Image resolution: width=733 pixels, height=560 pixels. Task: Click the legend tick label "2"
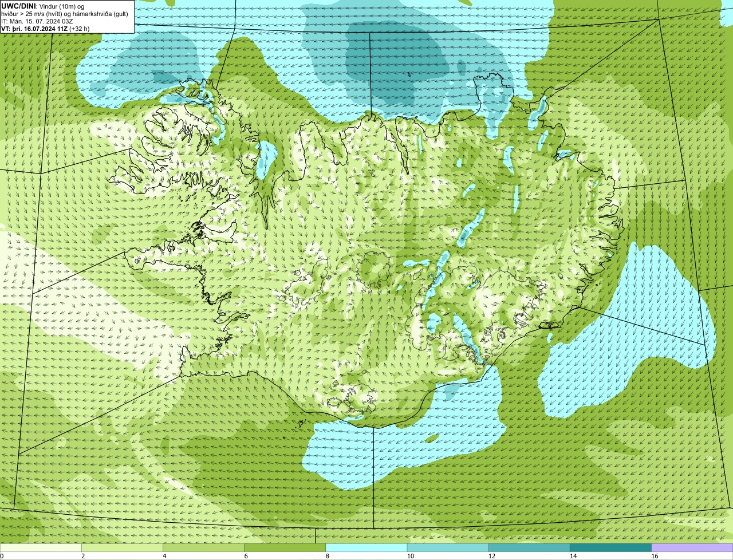[x=83, y=556]
